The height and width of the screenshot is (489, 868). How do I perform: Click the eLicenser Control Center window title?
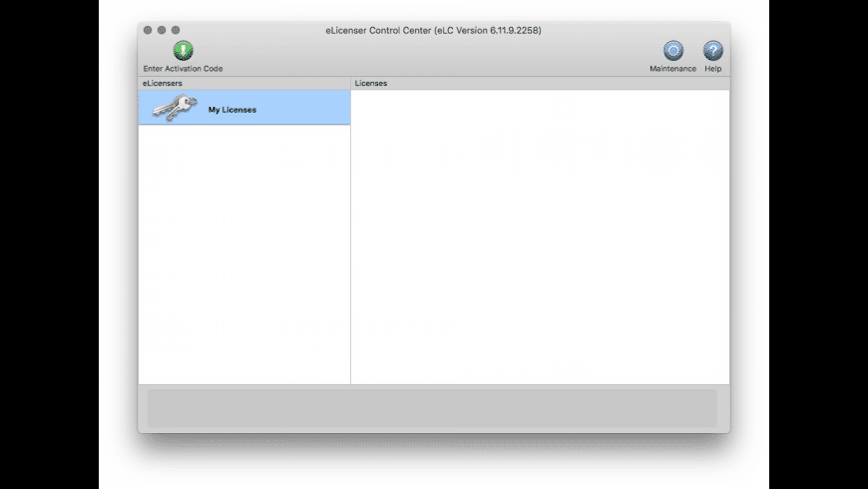[x=433, y=31]
